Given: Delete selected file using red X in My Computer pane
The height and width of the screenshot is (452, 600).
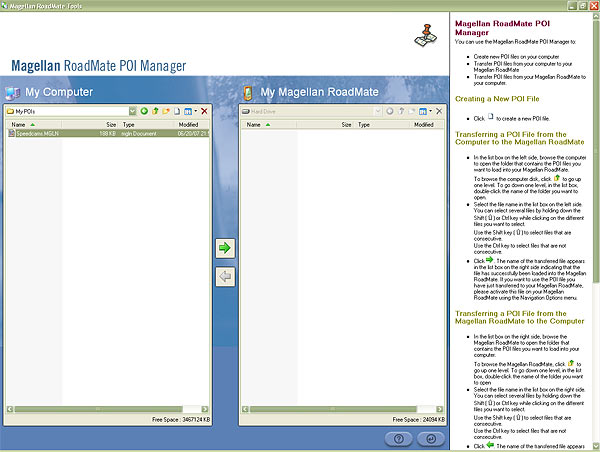Looking at the screenshot, I should pos(204,111).
